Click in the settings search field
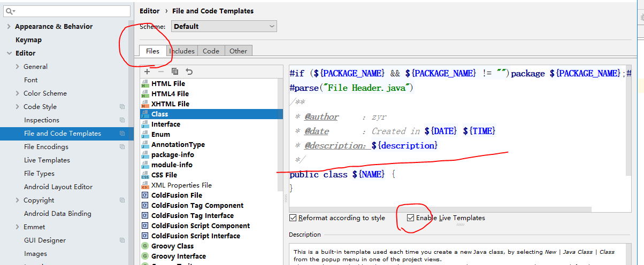Viewport: 644px width, 265px height. [67, 11]
